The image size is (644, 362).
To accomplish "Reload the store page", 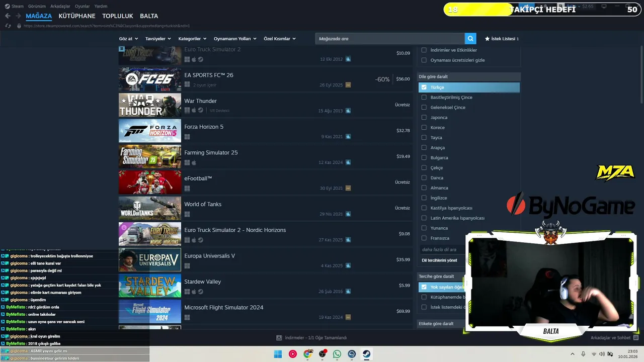I will pyautogui.click(x=8, y=26).
